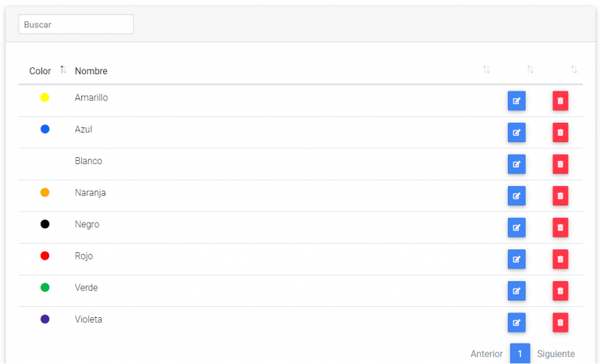600x364 pixels.
Task: Click the Buscar search field
Action: (76, 24)
